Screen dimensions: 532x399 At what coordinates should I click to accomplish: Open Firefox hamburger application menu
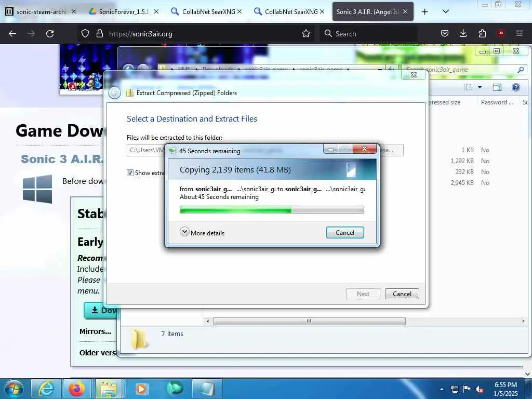click(520, 34)
